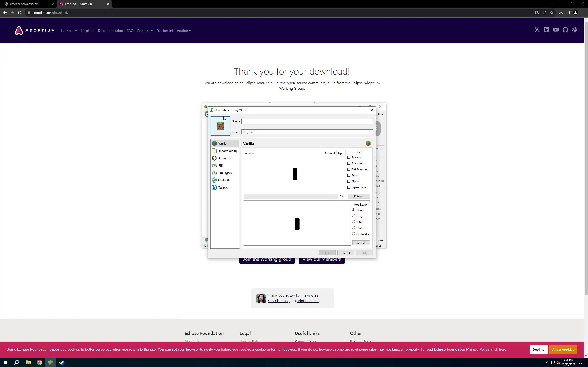Image resolution: width=588 pixels, height=367 pixels.
Task: Expand the Group combo box
Action: tap(371, 132)
